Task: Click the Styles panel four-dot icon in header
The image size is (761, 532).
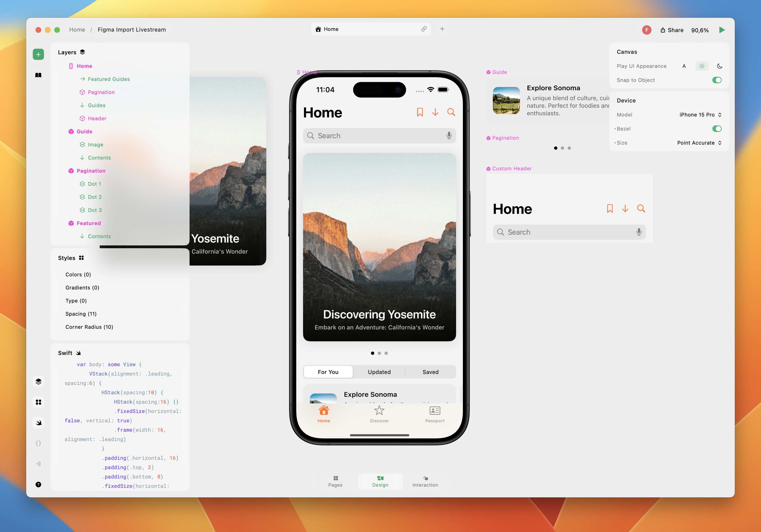Action: point(81,258)
